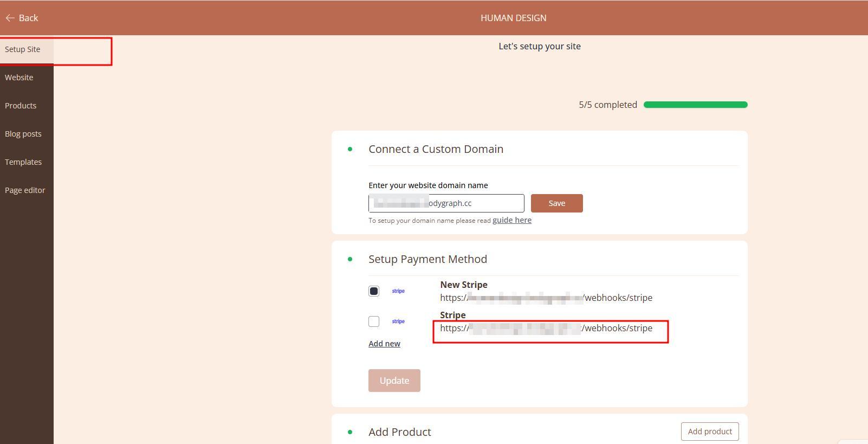The width and height of the screenshot is (868, 444).
Task: Go to Website in the sidebar
Action: (19, 78)
